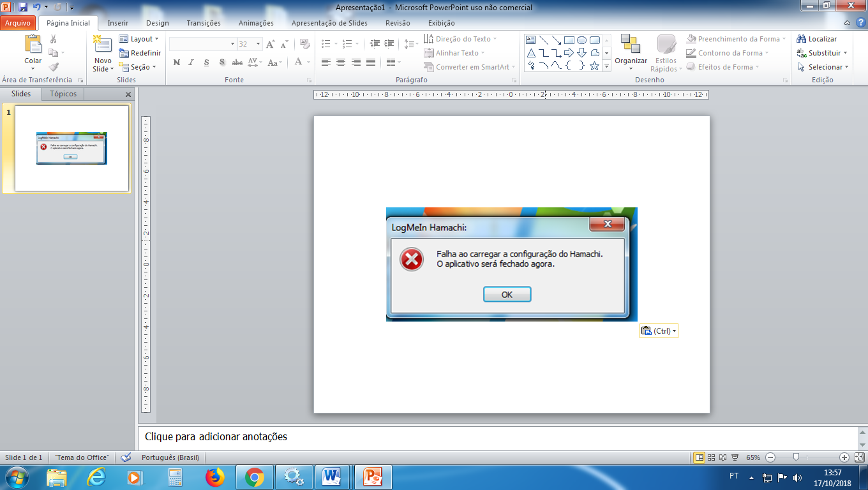Justify text alignment
Viewport: 868px width, 490px height.
click(371, 63)
